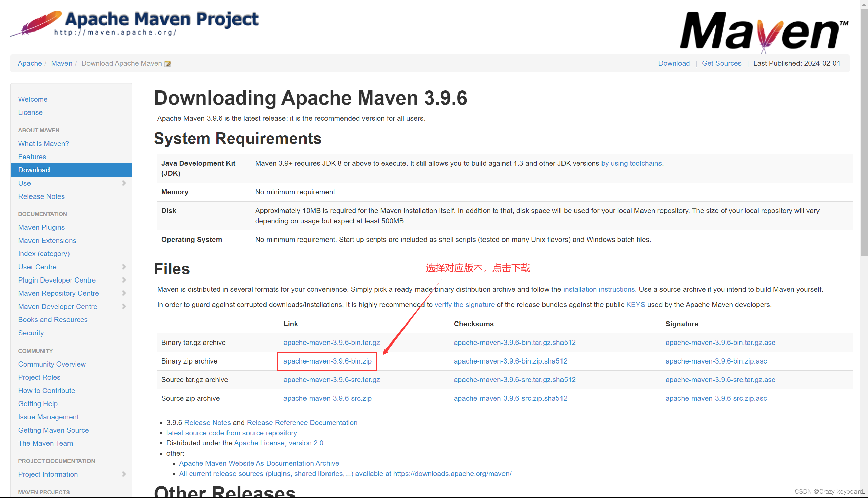
Task: Open Release Notes from the sidebar
Action: (41, 196)
